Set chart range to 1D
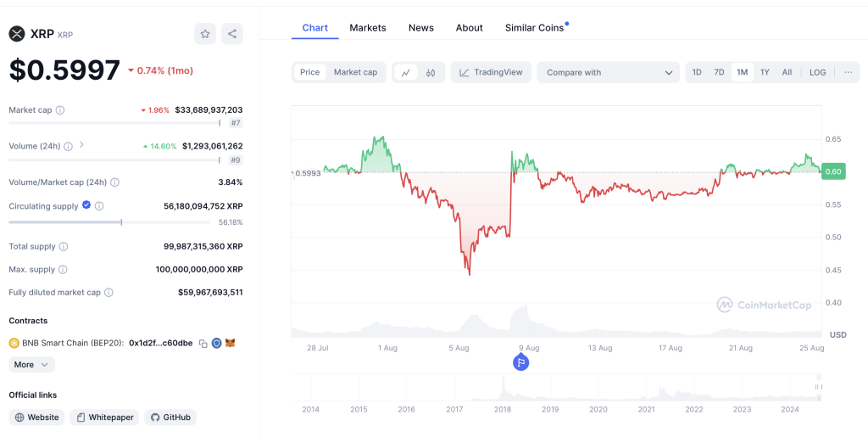This screenshot has height=437, width=868. point(697,73)
